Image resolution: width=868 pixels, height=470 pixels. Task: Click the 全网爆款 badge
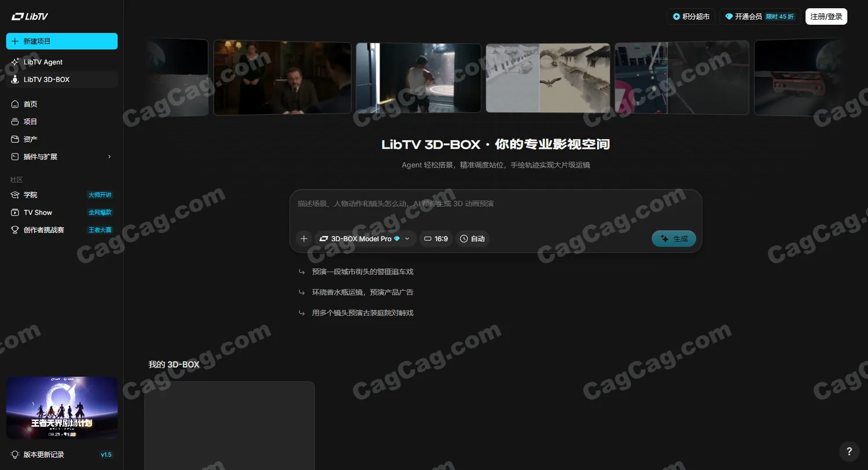(x=100, y=212)
